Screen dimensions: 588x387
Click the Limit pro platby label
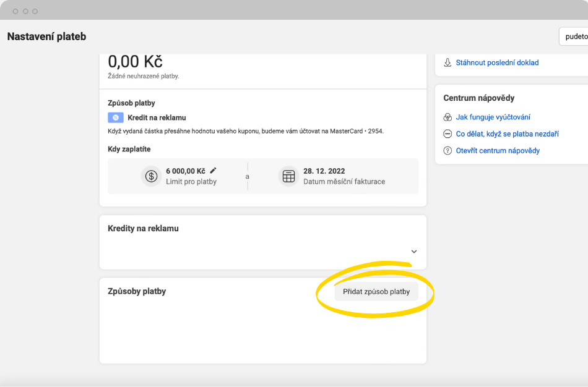[191, 182]
